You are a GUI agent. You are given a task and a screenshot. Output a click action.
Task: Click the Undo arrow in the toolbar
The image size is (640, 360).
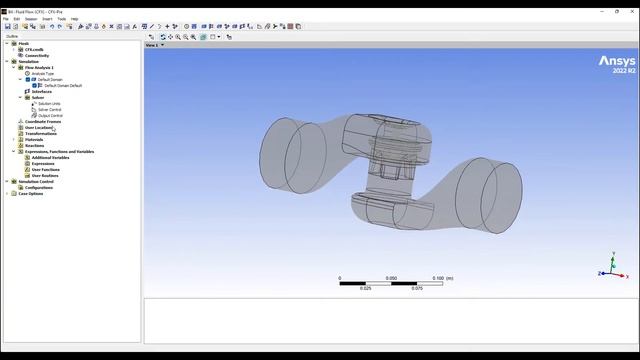[52, 26]
